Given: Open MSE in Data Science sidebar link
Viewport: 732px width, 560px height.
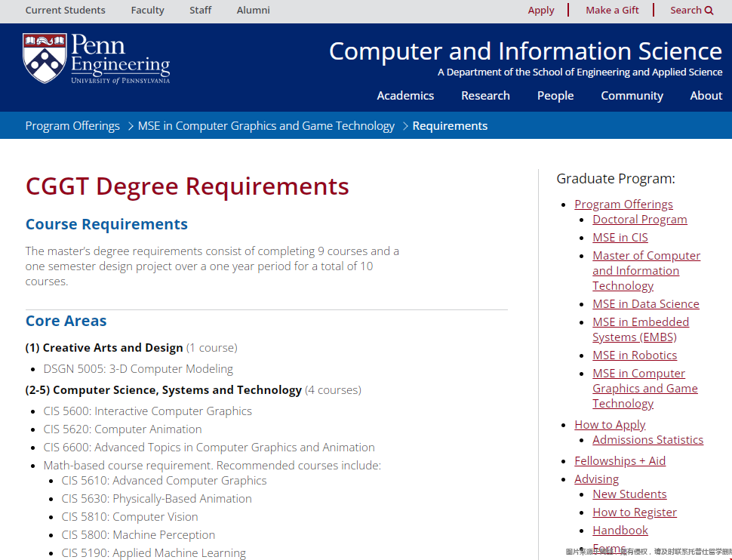Looking at the screenshot, I should pos(645,304).
